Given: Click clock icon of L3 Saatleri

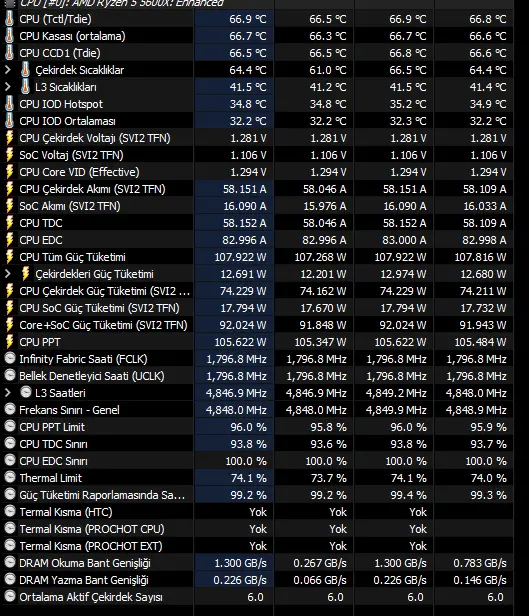Looking at the screenshot, I should click(x=26, y=392).
